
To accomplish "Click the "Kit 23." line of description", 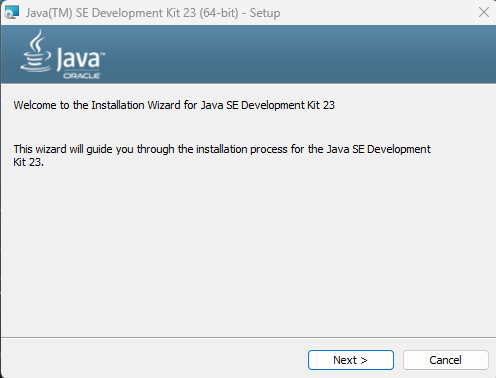I will [29, 162].
